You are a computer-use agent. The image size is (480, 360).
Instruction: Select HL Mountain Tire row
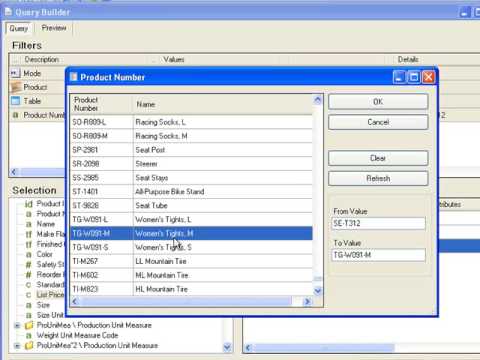[x=191, y=289]
